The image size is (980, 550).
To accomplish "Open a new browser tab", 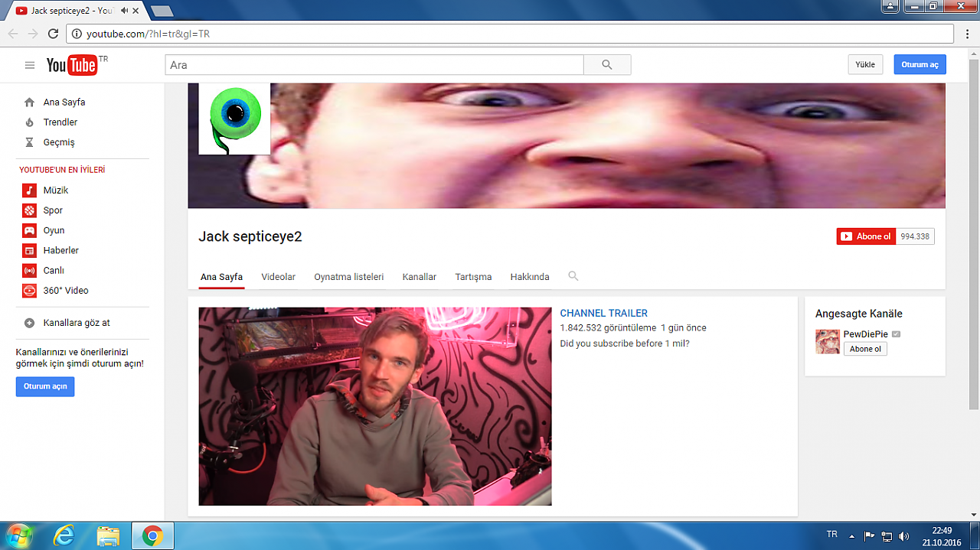I will point(162,11).
